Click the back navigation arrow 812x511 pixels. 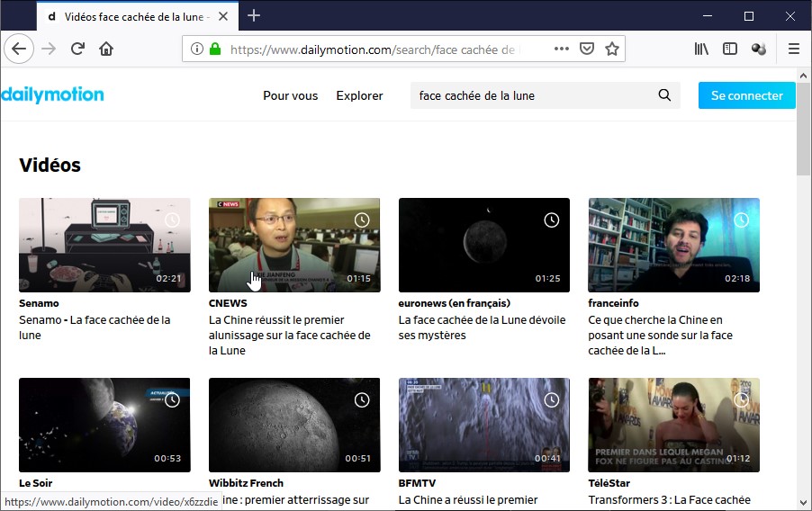coord(19,49)
